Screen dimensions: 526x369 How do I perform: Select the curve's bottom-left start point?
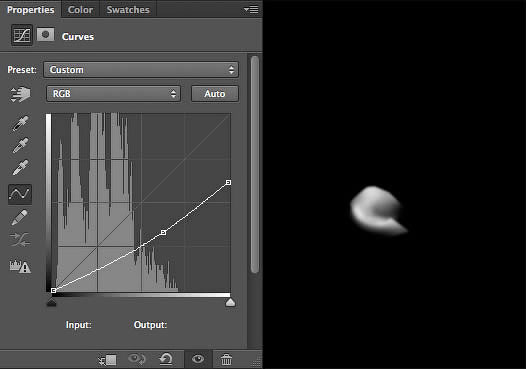[x=53, y=290]
